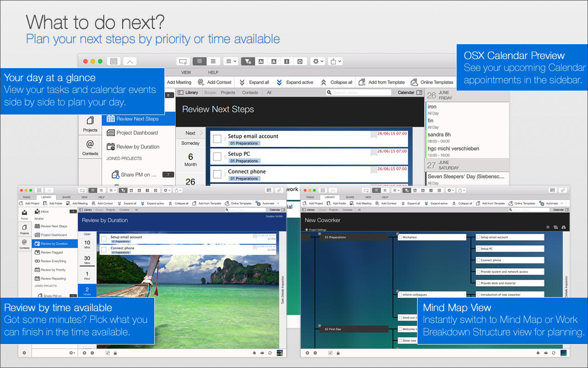The image size is (588, 368).
Task: Open Review by Priority in bottom-left sidebar
Action: (x=53, y=270)
